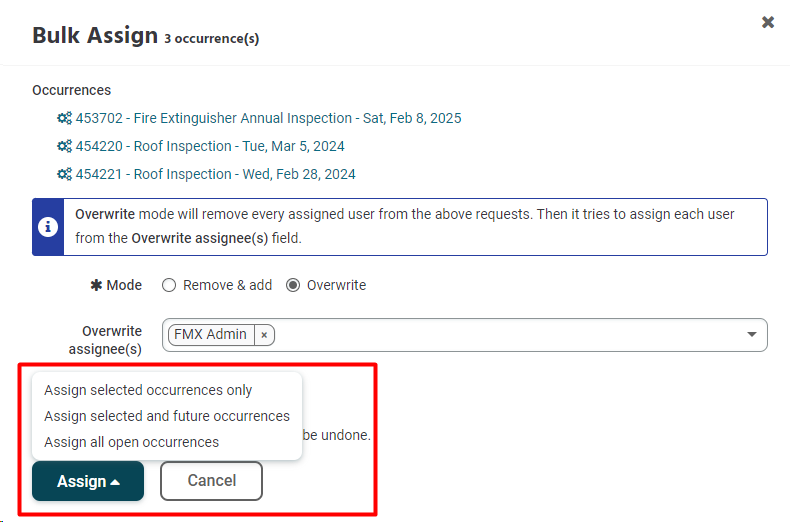Viewport: 790px width, 522px height.
Task: Click the Cancel button
Action: (x=212, y=481)
